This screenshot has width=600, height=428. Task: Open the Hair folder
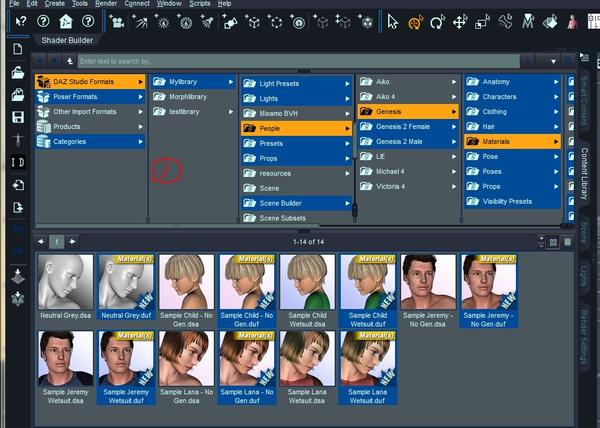(512, 127)
